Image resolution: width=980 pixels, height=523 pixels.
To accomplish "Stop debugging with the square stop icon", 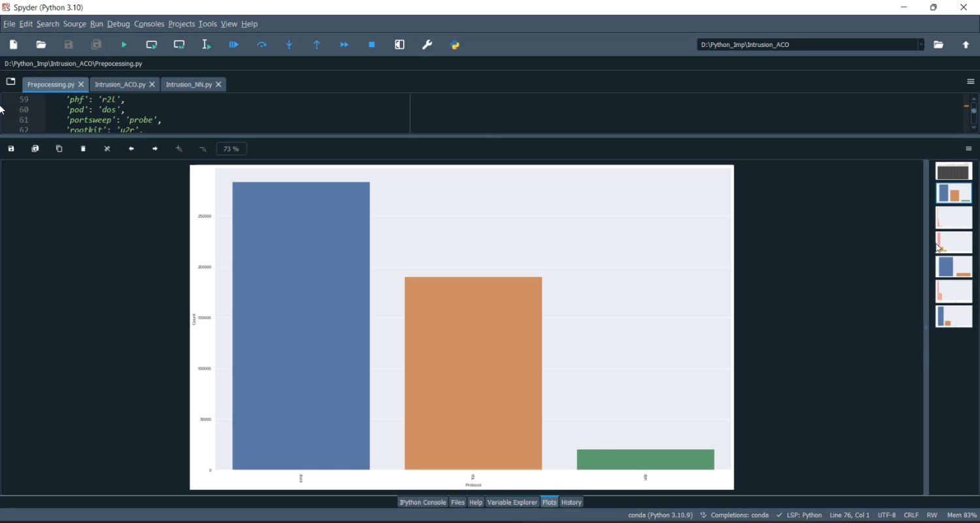I will [x=372, y=45].
